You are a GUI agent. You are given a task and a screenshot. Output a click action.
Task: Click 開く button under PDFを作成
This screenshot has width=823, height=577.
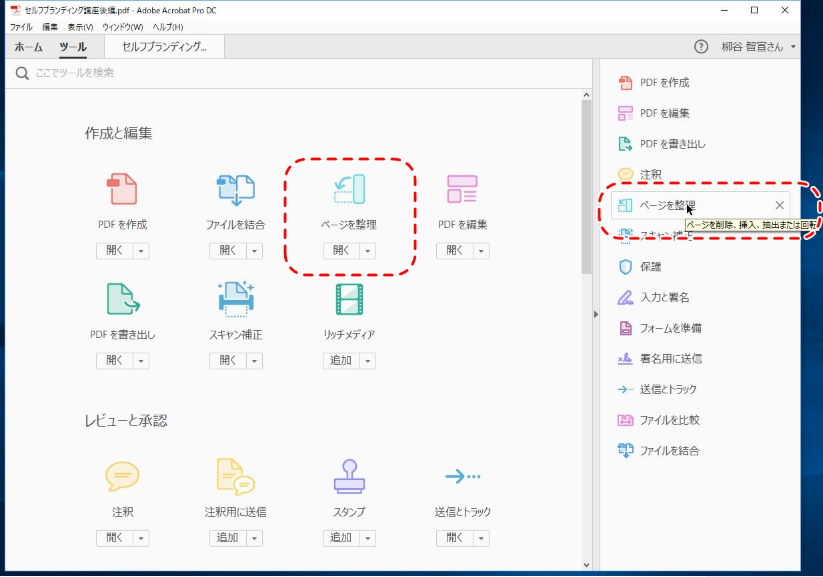point(114,251)
